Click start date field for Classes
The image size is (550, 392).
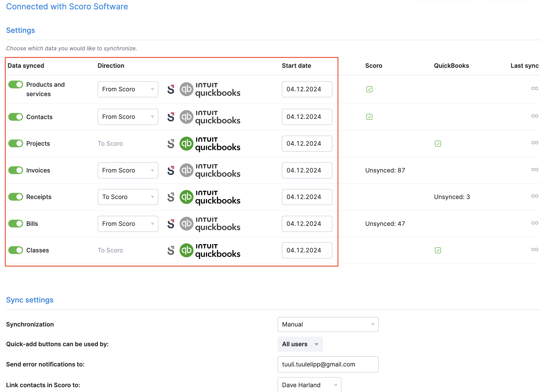pos(307,250)
